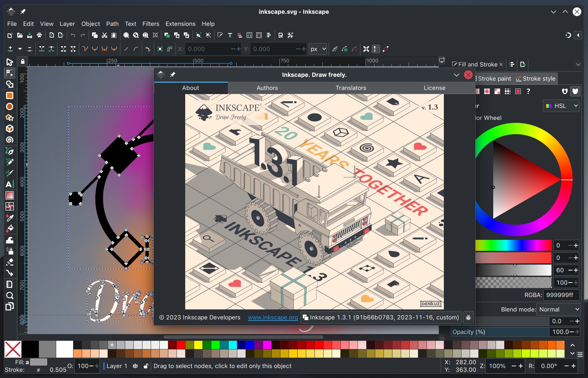Select the Rectangle tool in toolbox

10,95
